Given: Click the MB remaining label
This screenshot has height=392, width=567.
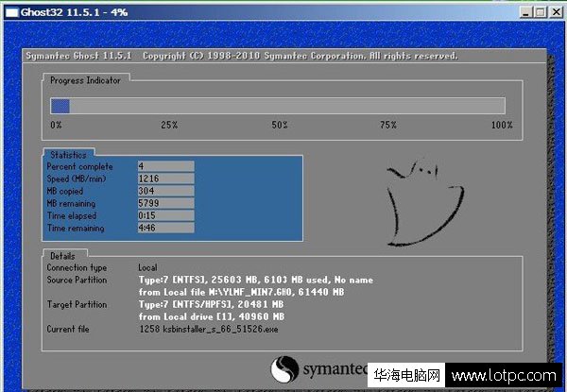Looking at the screenshot, I should coord(71,203).
